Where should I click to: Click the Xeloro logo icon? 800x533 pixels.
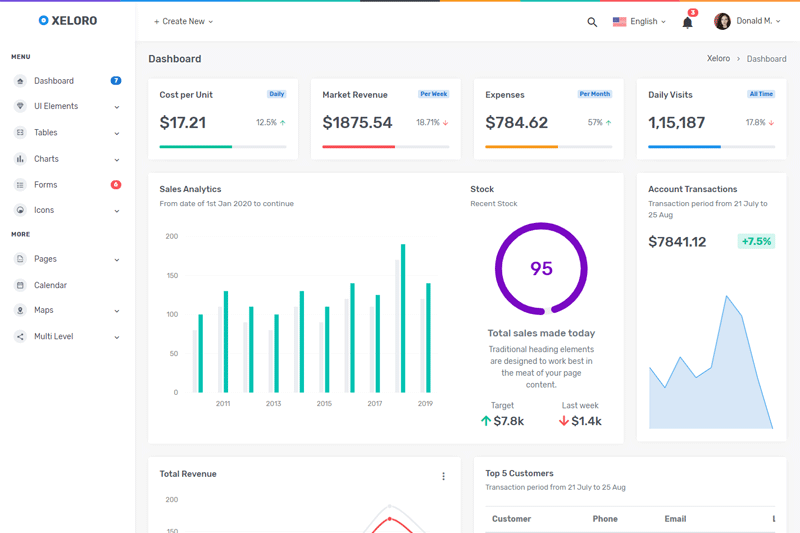pos(43,20)
